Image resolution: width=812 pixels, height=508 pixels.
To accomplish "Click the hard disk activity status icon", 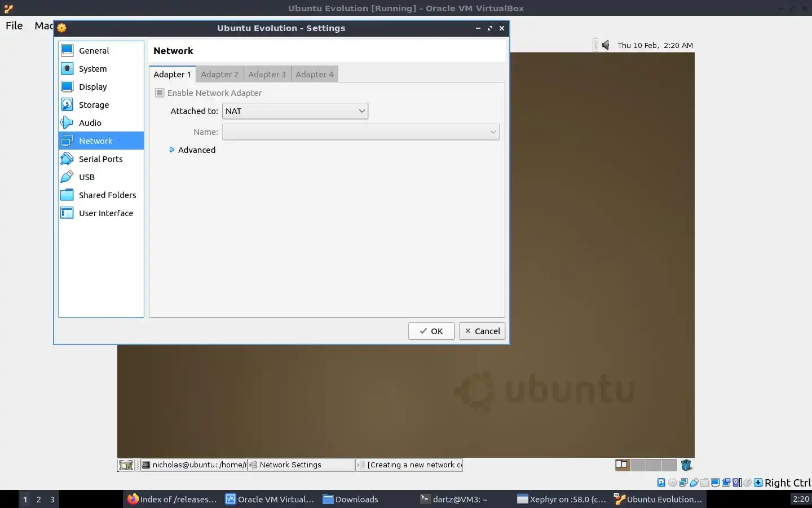I will [x=661, y=483].
